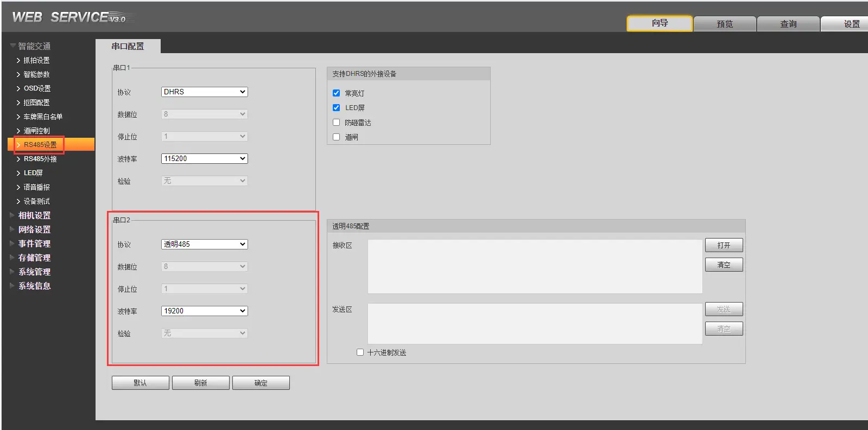Expand the 相机设置 sidebar group

click(x=34, y=215)
